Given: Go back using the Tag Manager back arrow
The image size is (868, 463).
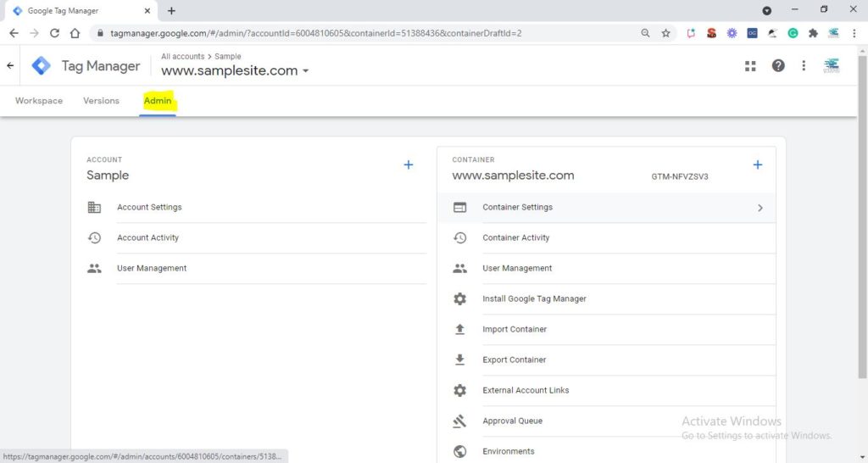Looking at the screenshot, I should coord(10,65).
